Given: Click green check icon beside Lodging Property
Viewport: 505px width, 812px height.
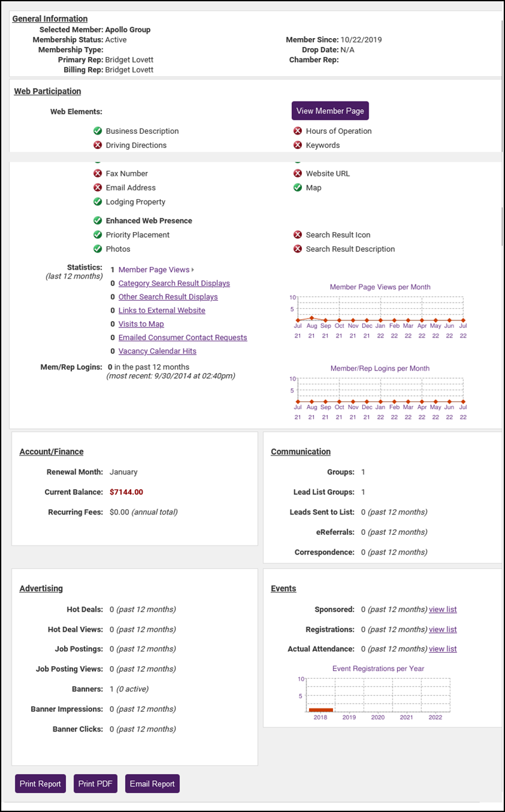Looking at the screenshot, I should tap(98, 202).
